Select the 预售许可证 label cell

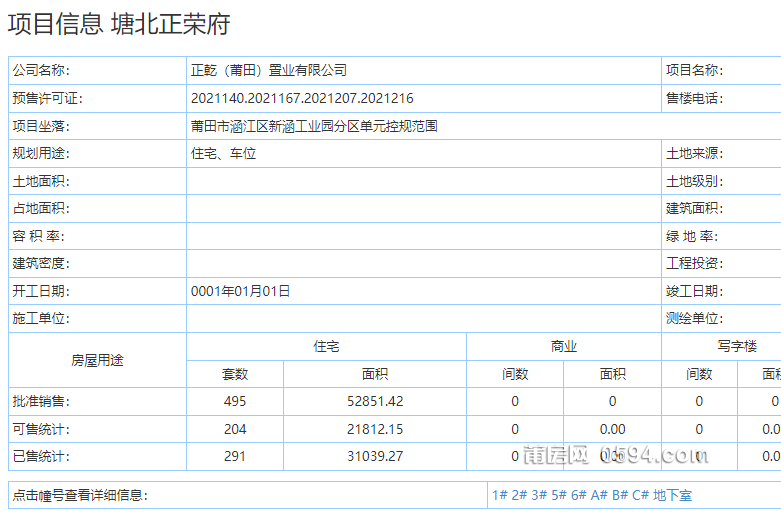(x=98, y=98)
